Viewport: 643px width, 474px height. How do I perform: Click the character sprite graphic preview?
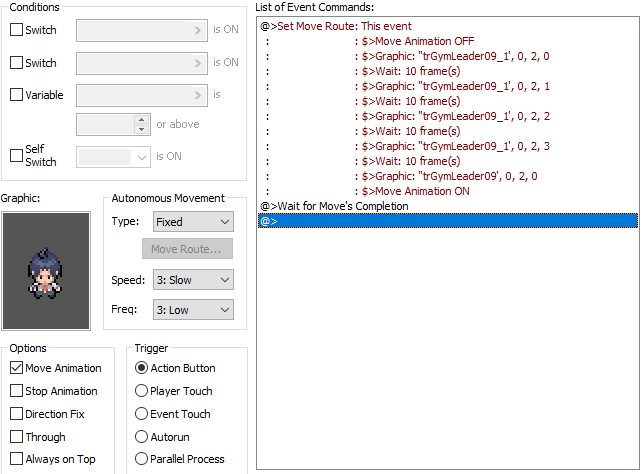click(45, 270)
